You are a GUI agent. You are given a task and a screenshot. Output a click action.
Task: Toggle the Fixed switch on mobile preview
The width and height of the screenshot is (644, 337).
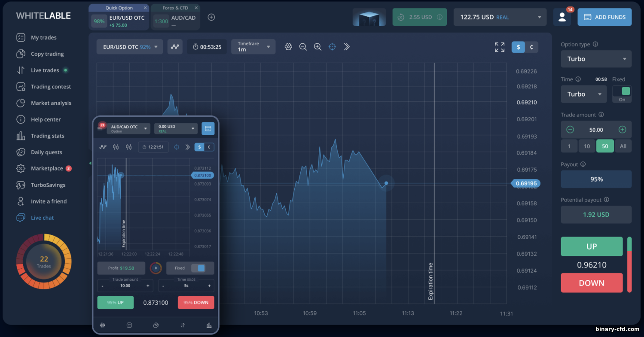(x=198, y=268)
